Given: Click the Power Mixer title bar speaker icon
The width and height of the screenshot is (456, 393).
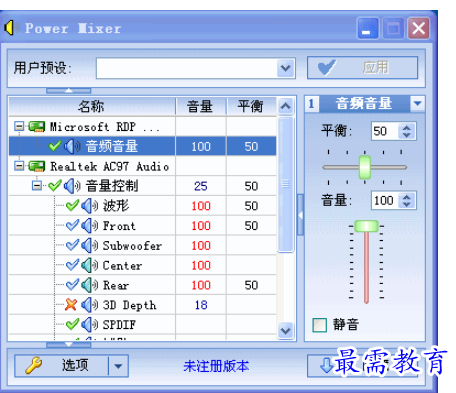Looking at the screenshot, I should [x=12, y=28].
